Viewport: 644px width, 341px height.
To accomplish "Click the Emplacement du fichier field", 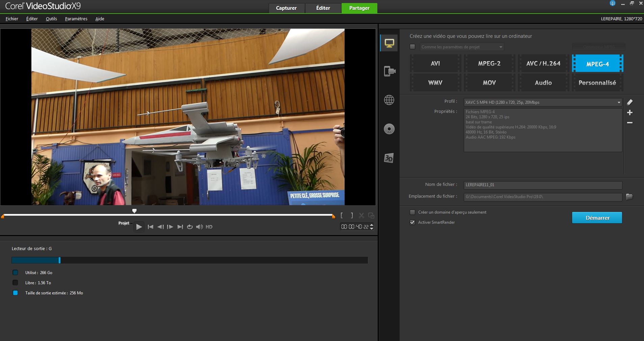I will 543,197.
